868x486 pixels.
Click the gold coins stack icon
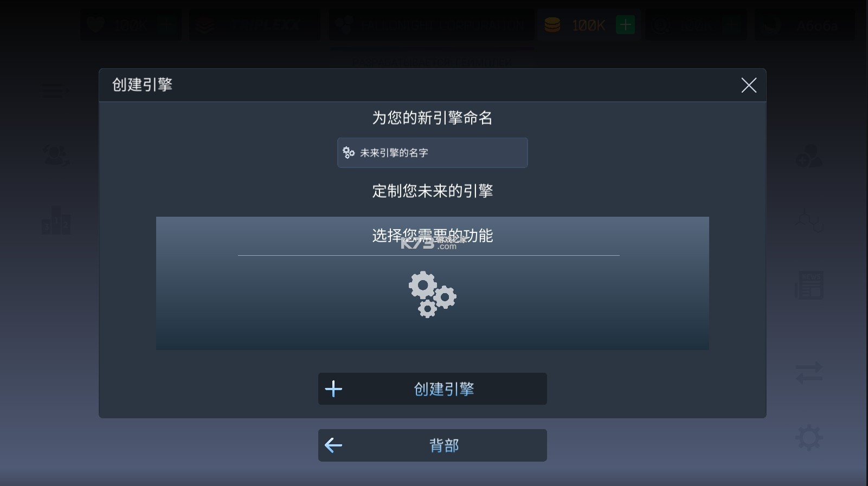click(552, 25)
